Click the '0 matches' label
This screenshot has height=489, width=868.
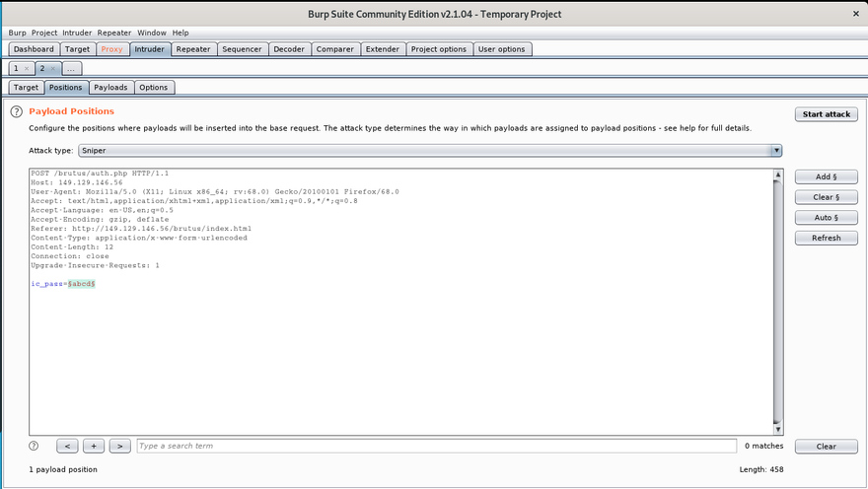(763, 446)
